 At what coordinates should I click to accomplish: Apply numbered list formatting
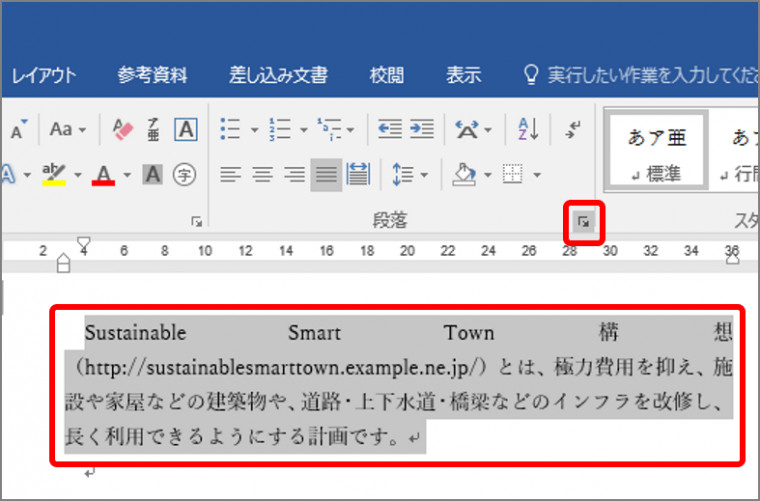(x=280, y=129)
